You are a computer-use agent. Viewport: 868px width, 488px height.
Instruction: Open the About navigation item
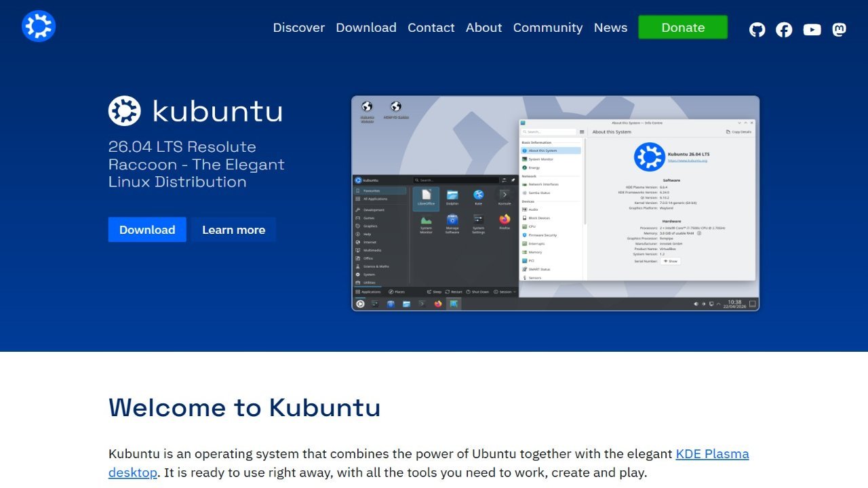484,28
